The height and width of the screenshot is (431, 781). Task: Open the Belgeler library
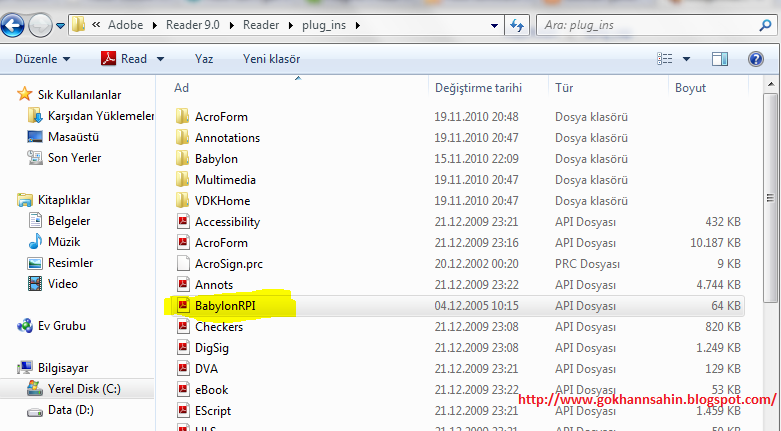pos(59,221)
